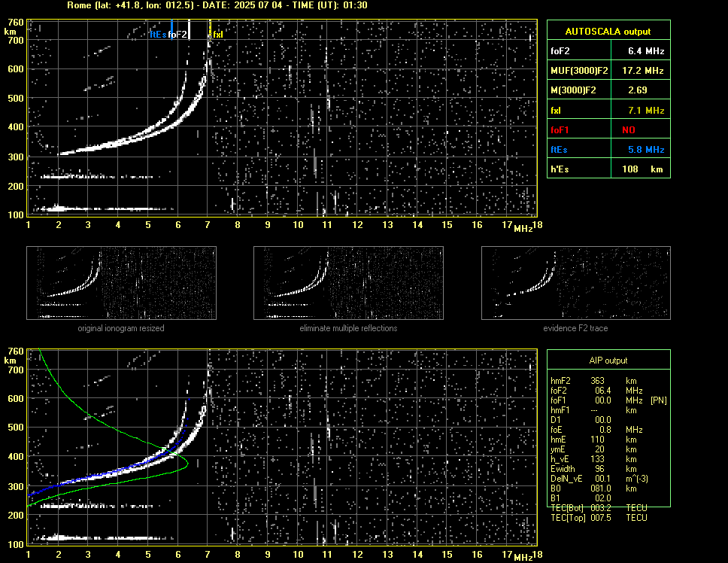Click the MUF(3000)F2 label cell
The height and width of the screenshot is (563, 728).
(579, 71)
